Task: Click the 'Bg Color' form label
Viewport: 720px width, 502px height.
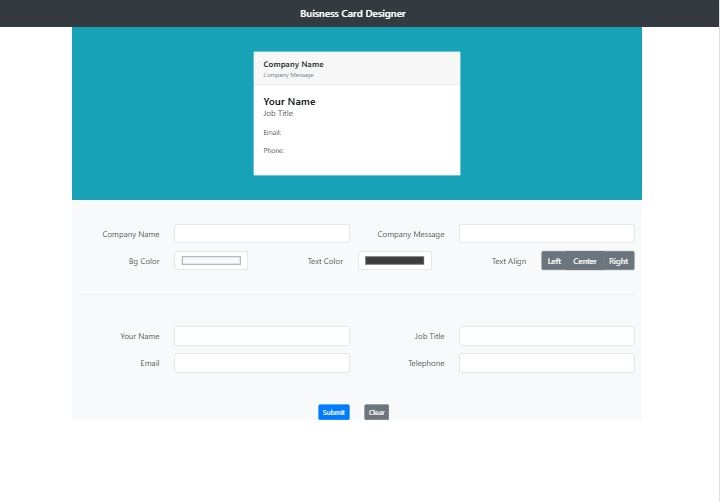Action: (x=144, y=261)
